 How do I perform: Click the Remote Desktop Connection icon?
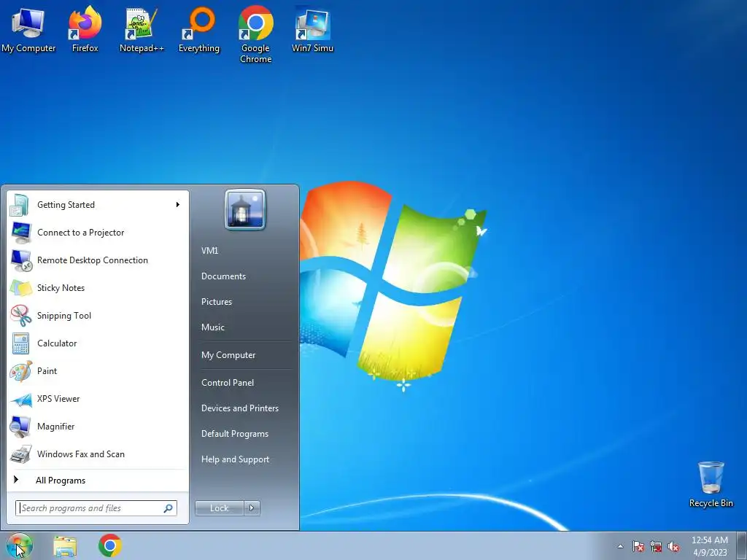tap(21, 260)
